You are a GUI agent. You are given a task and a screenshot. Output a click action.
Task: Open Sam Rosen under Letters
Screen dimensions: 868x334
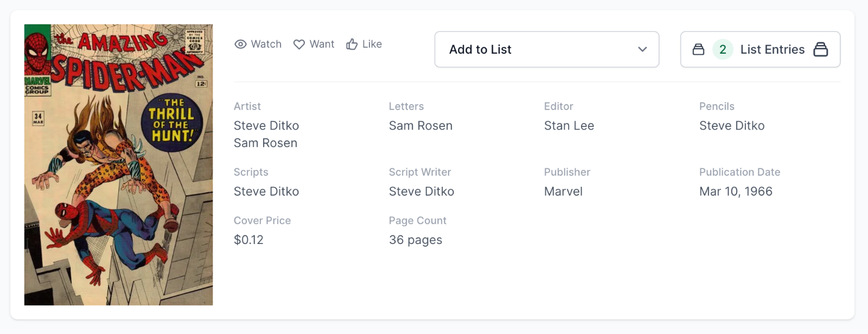420,126
